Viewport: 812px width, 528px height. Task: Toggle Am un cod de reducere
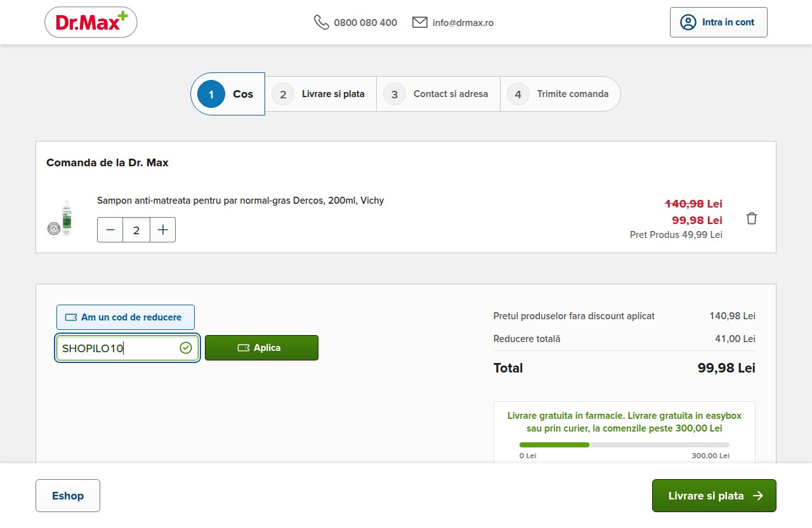[x=126, y=317]
